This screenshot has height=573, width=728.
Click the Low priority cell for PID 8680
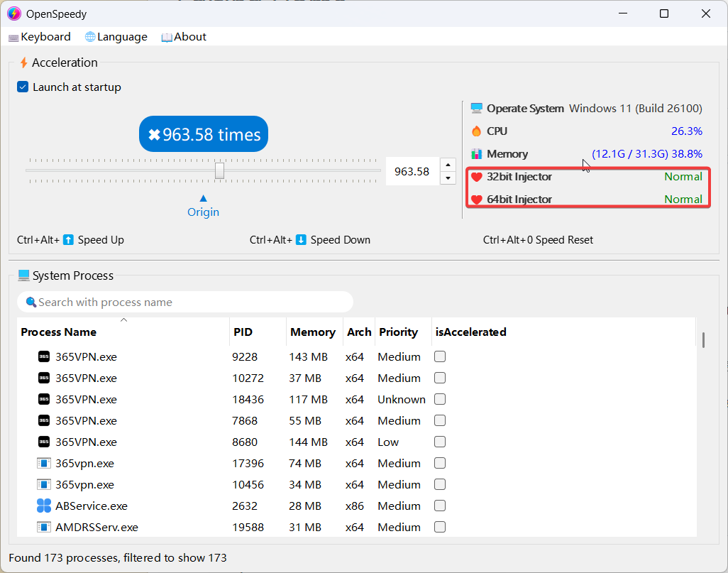(x=388, y=442)
